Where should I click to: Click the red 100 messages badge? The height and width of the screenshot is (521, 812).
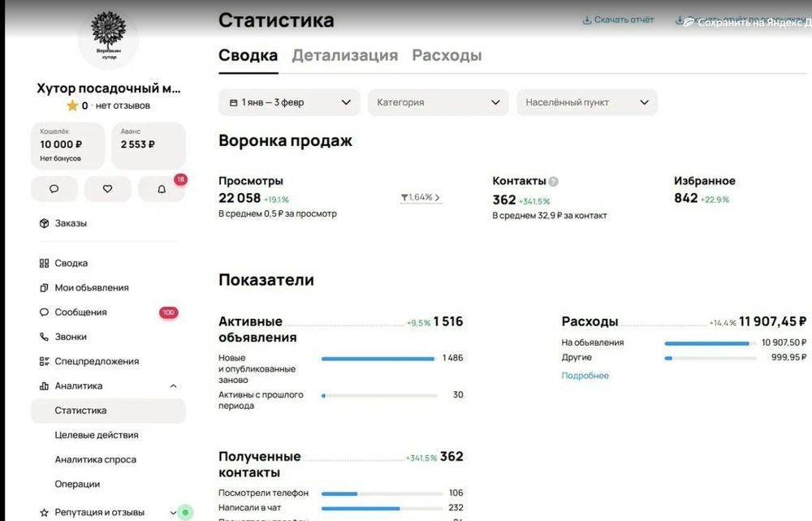[168, 312]
